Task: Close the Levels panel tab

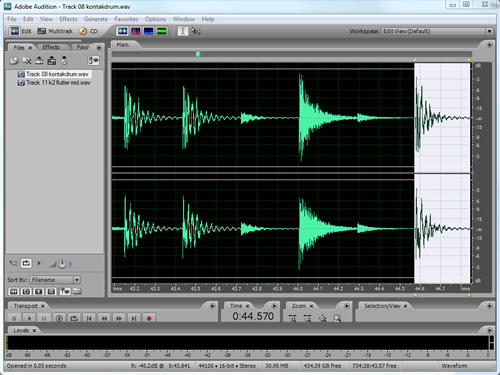Action: [x=34, y=331]
